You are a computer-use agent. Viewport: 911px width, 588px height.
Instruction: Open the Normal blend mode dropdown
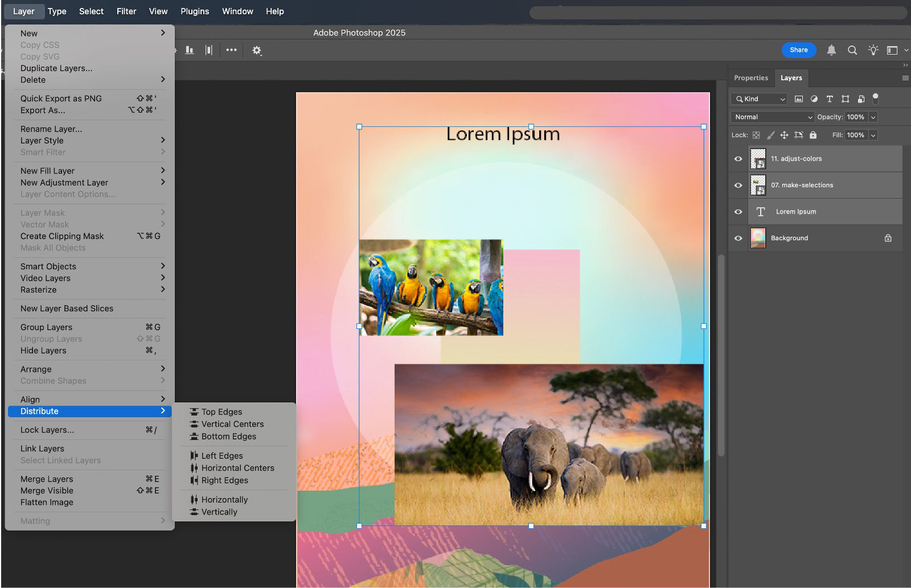pos(772,117)
